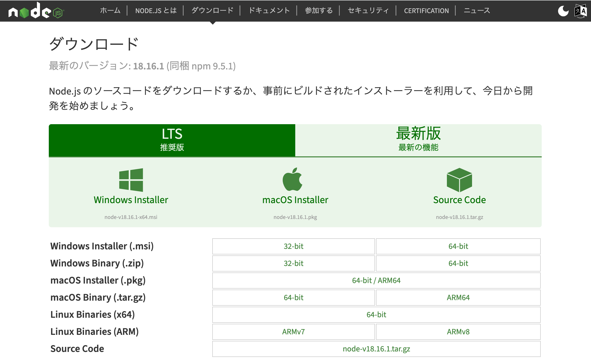Click the Windows logo icon

tap(131, 180)
